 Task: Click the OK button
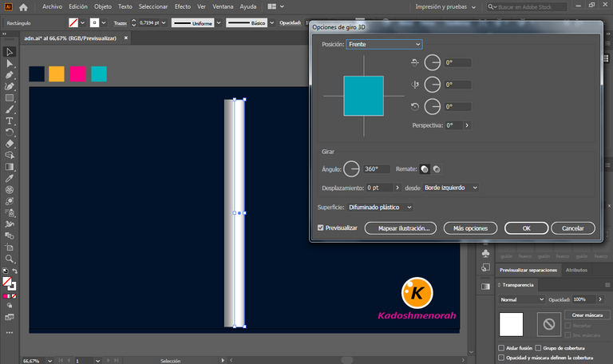pyautogui.click(x=526, y=228)
